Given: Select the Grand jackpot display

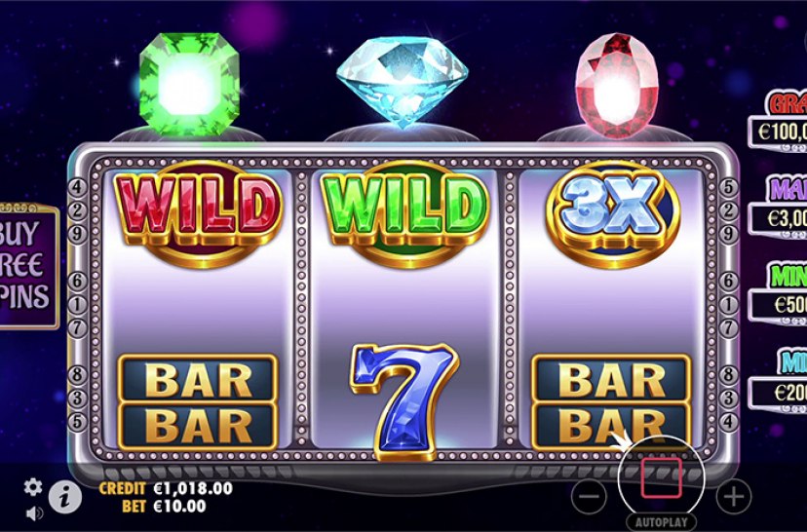Looking at the screenshot, I should 777,122.
